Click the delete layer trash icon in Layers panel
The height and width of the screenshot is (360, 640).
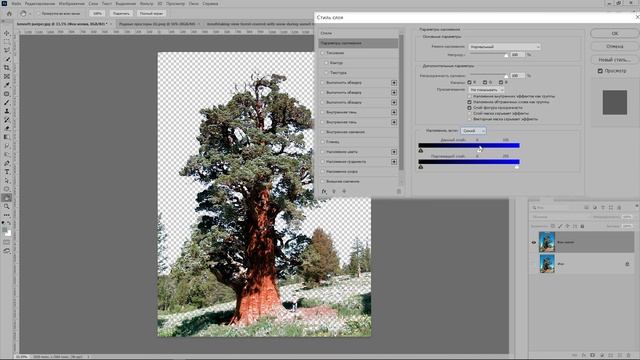pyautogui.click(x=628, y=356)
